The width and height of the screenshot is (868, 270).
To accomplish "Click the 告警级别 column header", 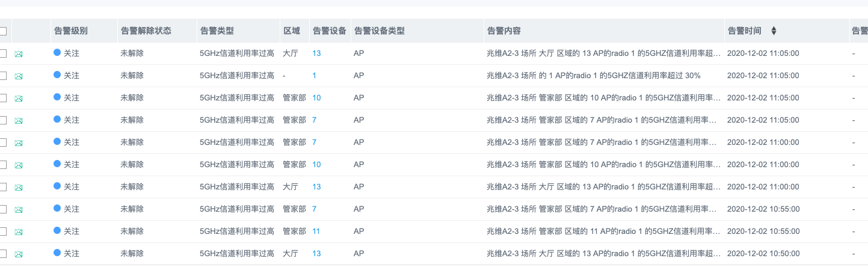I will 71,31.
